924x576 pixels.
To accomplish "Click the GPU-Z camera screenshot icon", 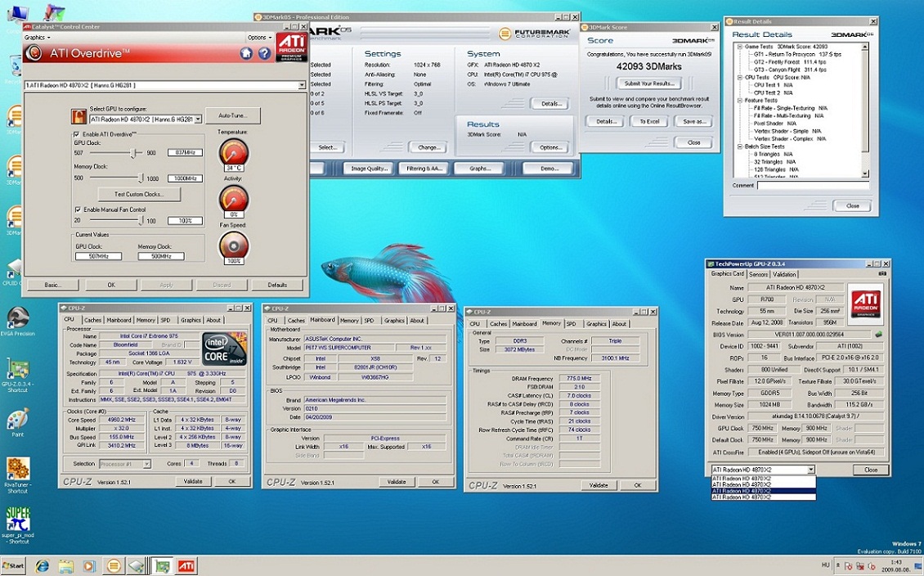I will (x=882, y=274).
